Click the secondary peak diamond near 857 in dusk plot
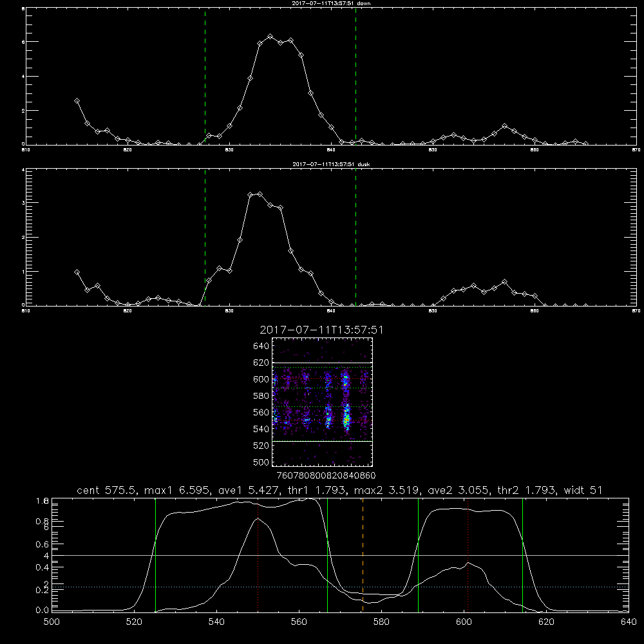 [504, 282]
